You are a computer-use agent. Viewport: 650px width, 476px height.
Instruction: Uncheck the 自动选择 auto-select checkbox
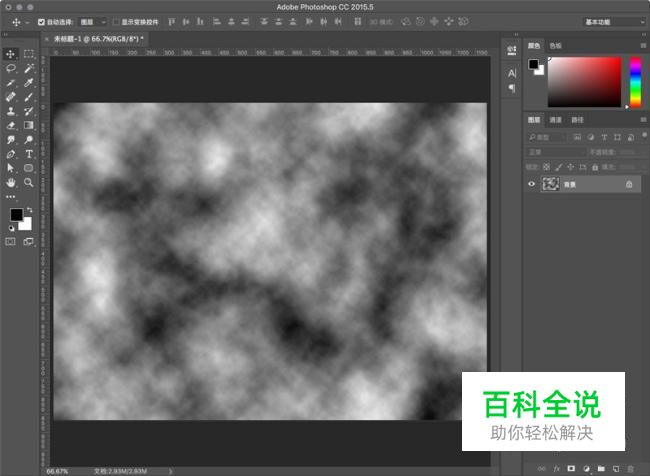[x=41, y=22]
